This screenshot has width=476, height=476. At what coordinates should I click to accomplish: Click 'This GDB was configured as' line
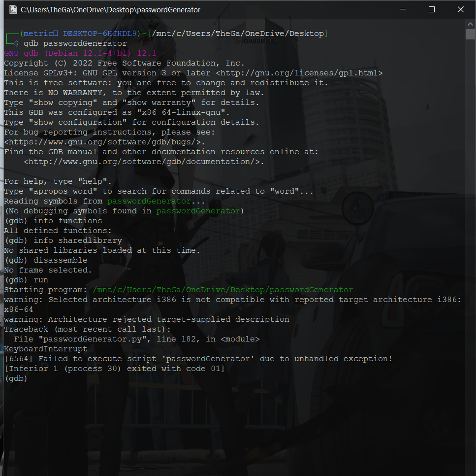[117, 112]
